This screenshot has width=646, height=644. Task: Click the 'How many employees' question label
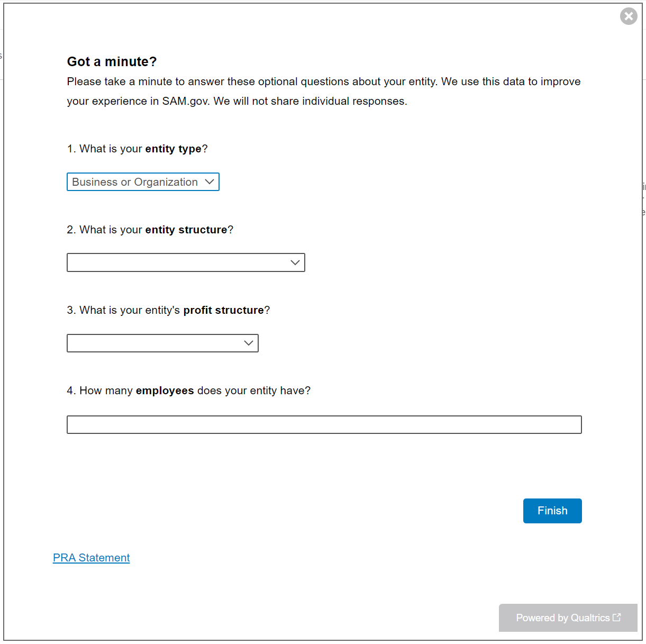pos(189,391)
